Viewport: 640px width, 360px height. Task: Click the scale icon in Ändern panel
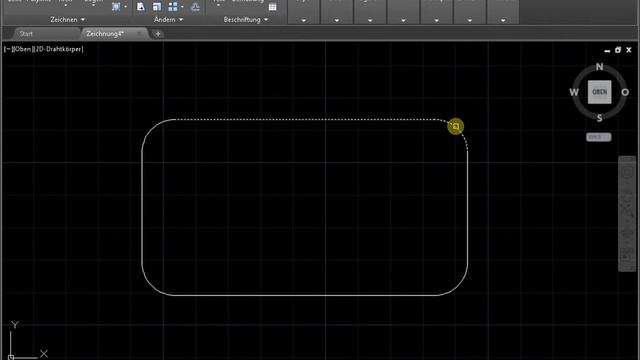(157, 7)
